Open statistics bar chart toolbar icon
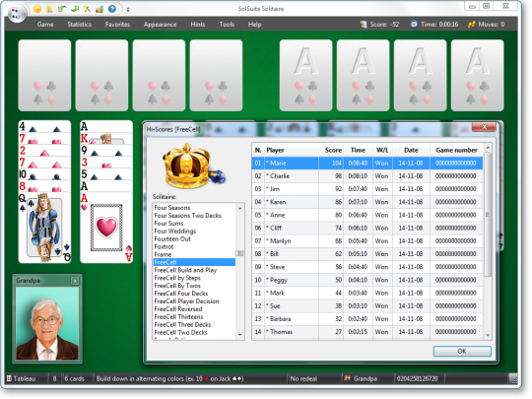Image resolution: width=532 pixels, height=399 pixels. (x=100, y=9)
